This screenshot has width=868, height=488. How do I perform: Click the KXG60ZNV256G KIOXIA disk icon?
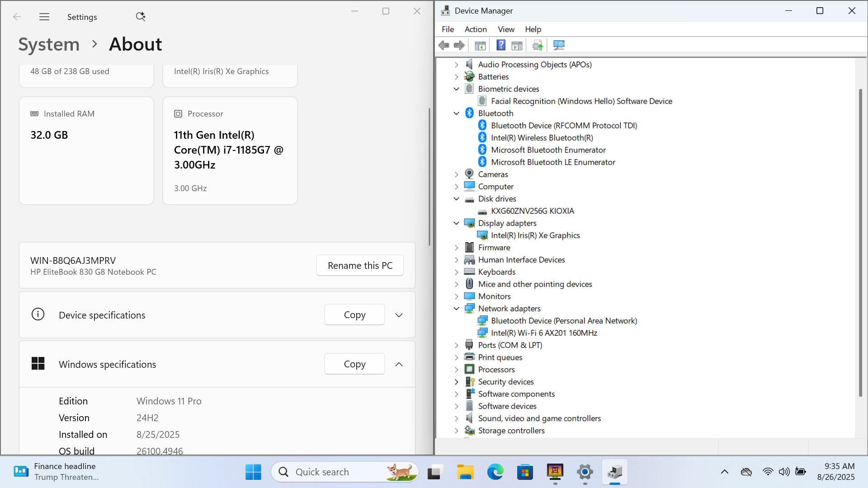(482, 211)
